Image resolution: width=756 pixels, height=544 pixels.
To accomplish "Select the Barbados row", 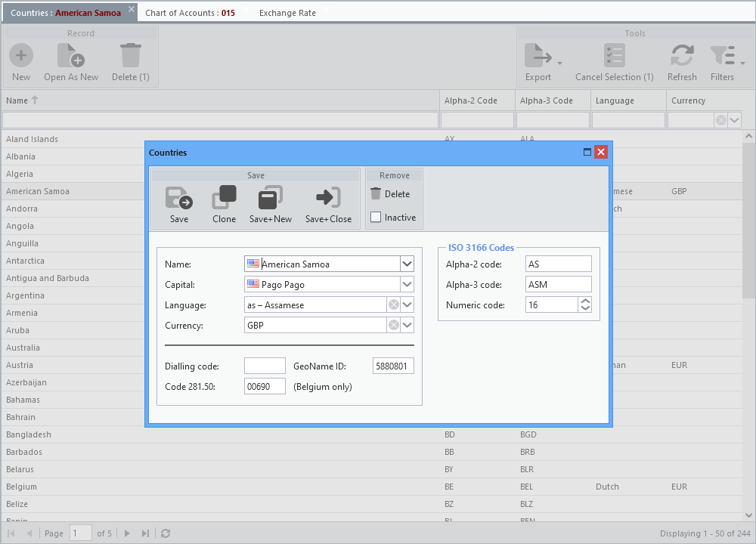I will (x=372, y=452).
